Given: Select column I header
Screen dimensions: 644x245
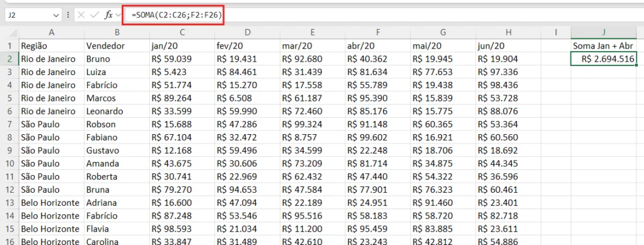Looking at the screenshot, I should pyautogui.click(x=556, y=33).
